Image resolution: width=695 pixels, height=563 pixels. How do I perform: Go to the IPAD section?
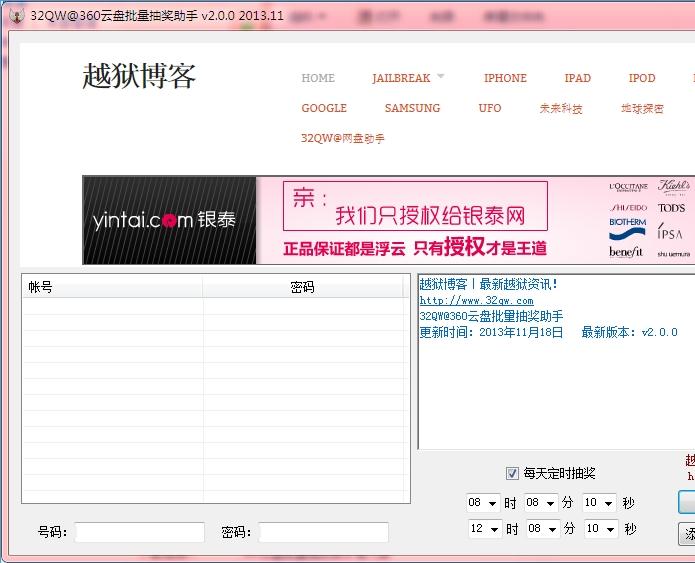pyautogui.click(x=577, y=78)
